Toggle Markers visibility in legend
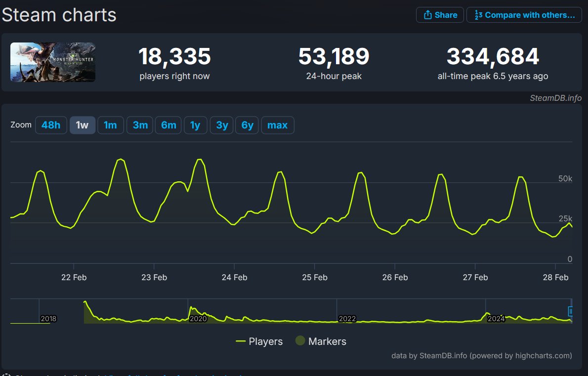The image size is (588, 376). (320, 341)
